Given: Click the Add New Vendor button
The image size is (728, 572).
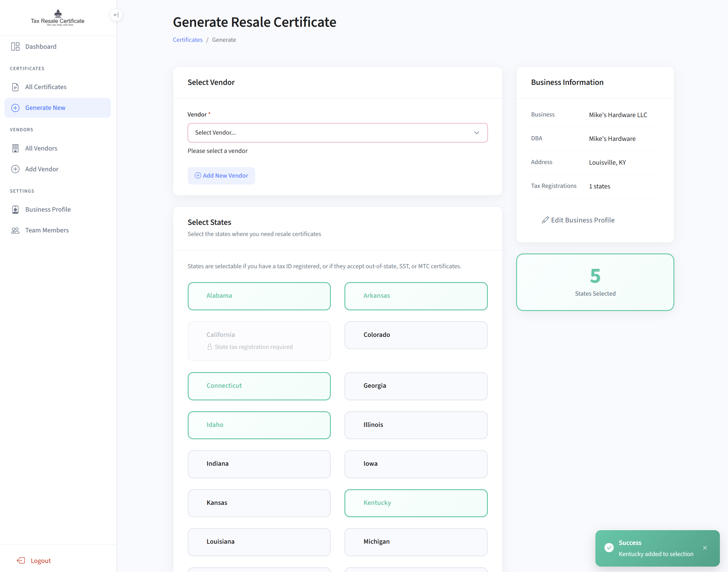Looking at the screenshot, I should (221, 176).
